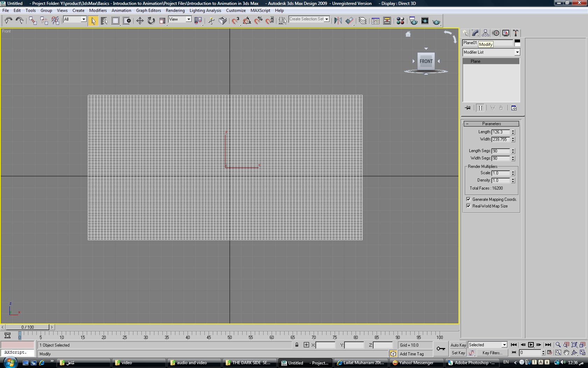
Task: Toggle Auto Key animation mode
Action: coord(458,345)
